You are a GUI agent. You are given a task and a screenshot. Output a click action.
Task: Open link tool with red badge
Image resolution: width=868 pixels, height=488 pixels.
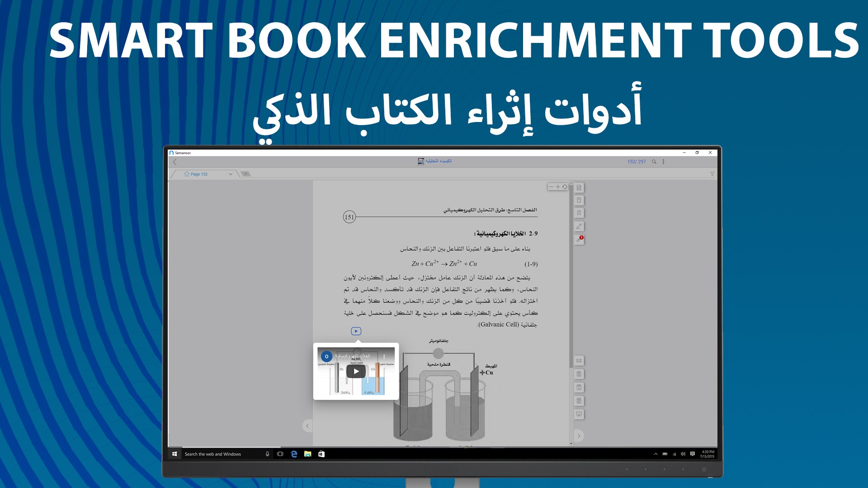(x=579, y=239)
